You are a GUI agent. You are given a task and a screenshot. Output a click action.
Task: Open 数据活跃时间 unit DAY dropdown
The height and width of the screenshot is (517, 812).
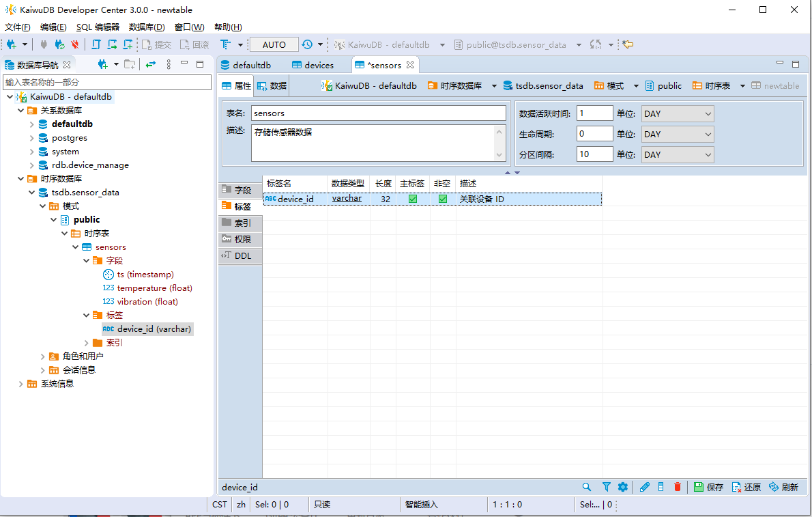(678, 113)
